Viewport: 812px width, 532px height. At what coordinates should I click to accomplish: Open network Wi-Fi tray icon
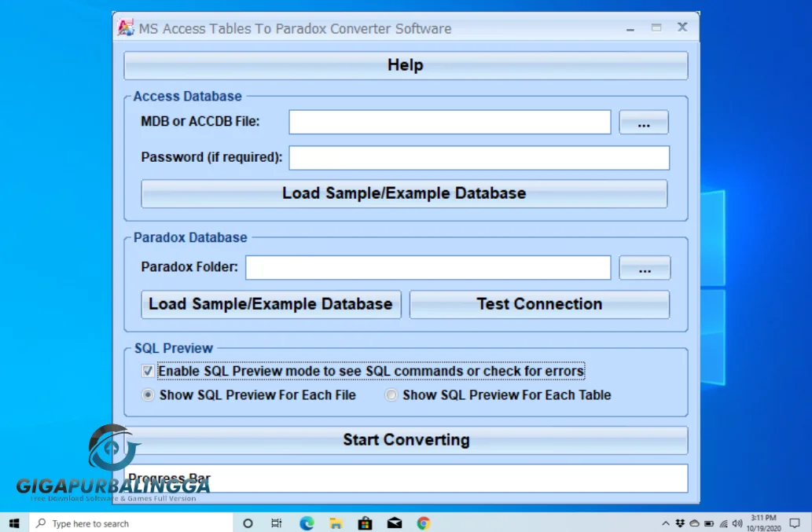[x=723, y=523]
